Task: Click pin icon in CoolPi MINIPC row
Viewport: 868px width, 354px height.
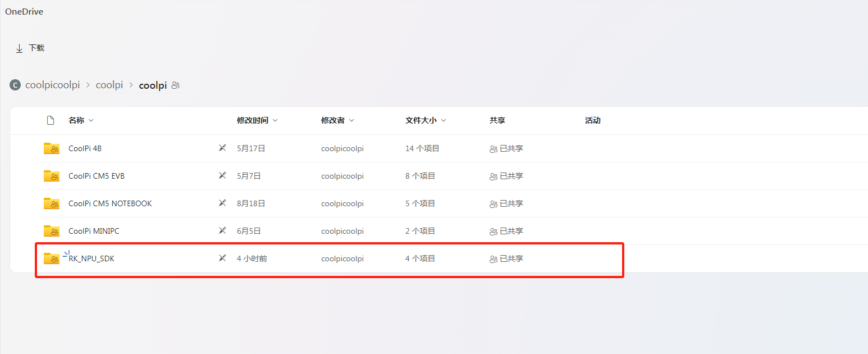Action: (x=222, y=231)
